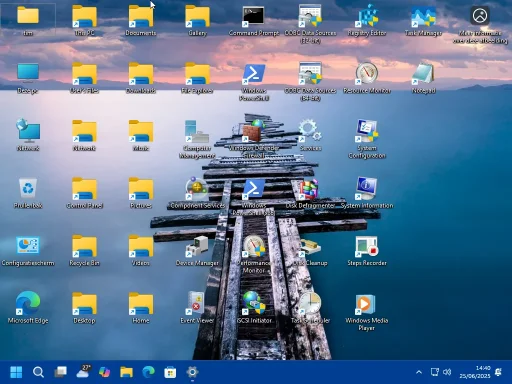Open the Desktop folder shortcut

[x=84, y=307]
